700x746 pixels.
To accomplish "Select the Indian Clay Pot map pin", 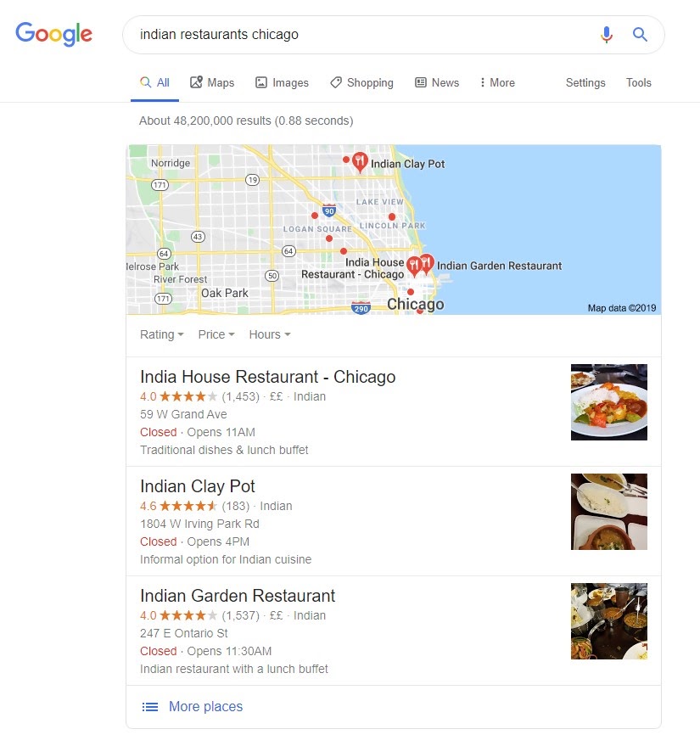I will (x=360, y=162).
